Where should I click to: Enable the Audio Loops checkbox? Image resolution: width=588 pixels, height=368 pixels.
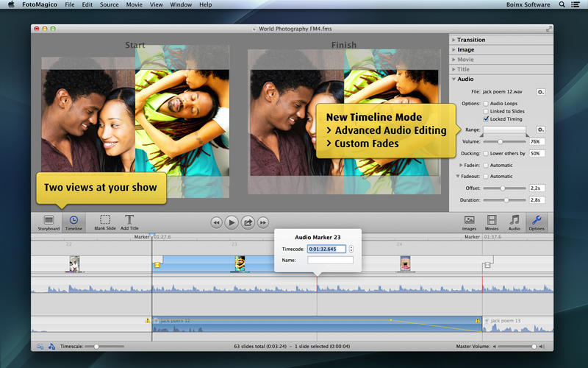coord(486,104)
